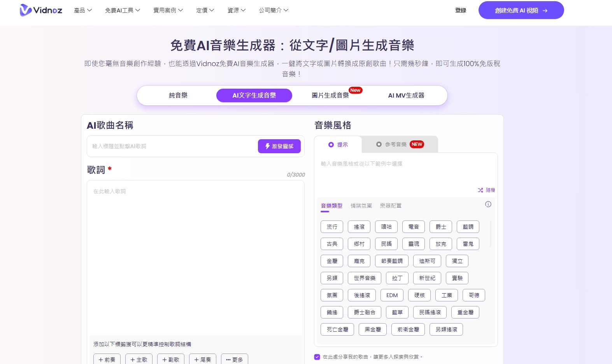The height and width of the screenshot is (364, 612).
Task: Select the 工業 genre tag
Action: [x=447, y=295]
